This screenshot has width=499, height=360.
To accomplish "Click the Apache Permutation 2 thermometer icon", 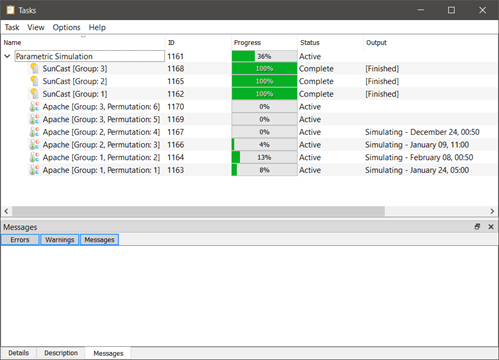I will pos(34,157).
